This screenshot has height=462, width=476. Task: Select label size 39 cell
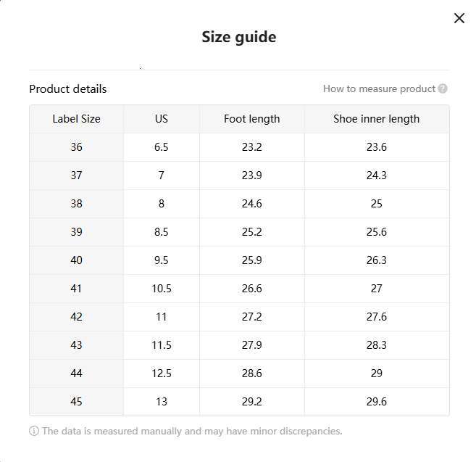tap(76, 232)
